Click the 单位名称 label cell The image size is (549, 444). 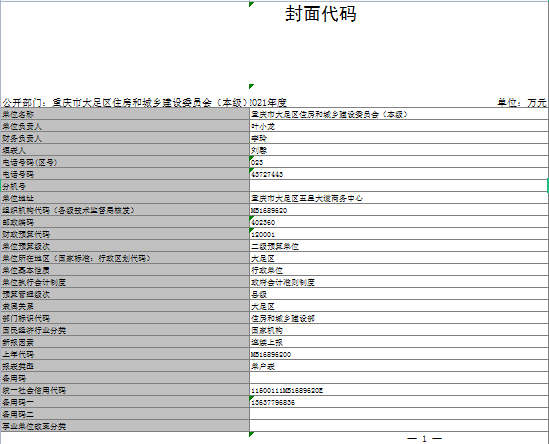point(125,114)
